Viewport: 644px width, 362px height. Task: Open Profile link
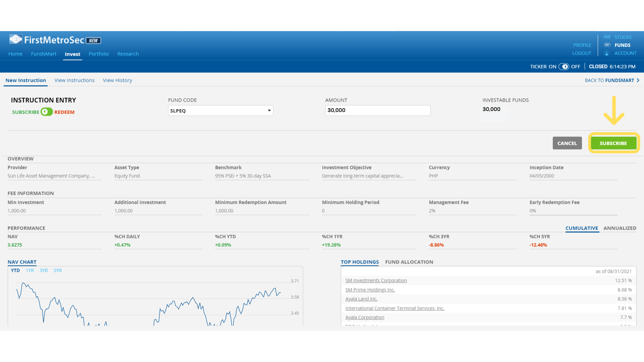coord(582,45)
